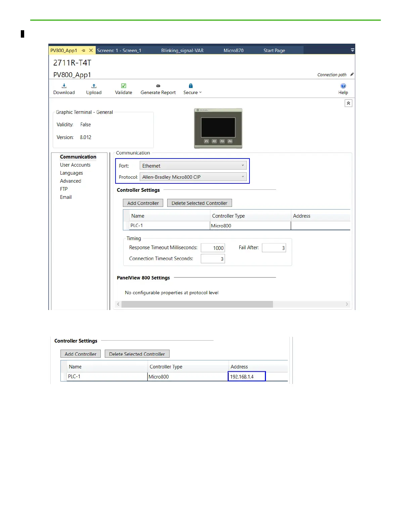The width and height of the screenshot is (411, 532).
Task: Click the scrollbar right arrow
Action: tap(347, 304)
